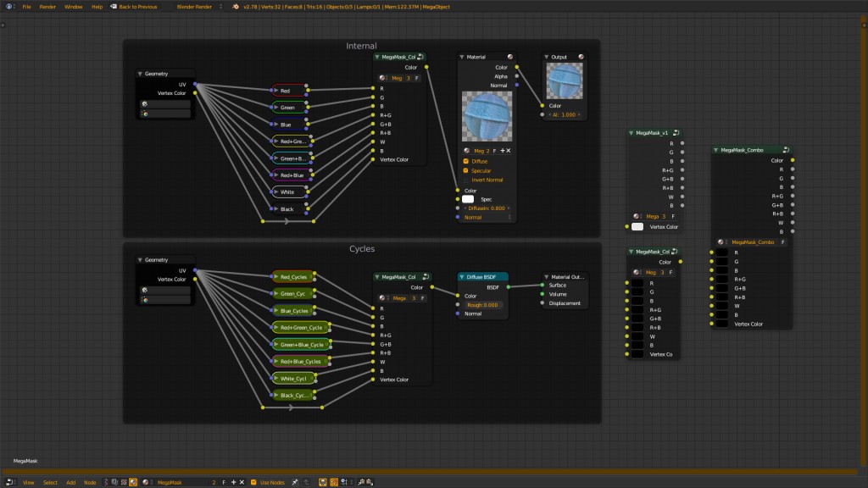
Task: Click the F fake user button on the Meg datablock
Action: tap(495, 151)
